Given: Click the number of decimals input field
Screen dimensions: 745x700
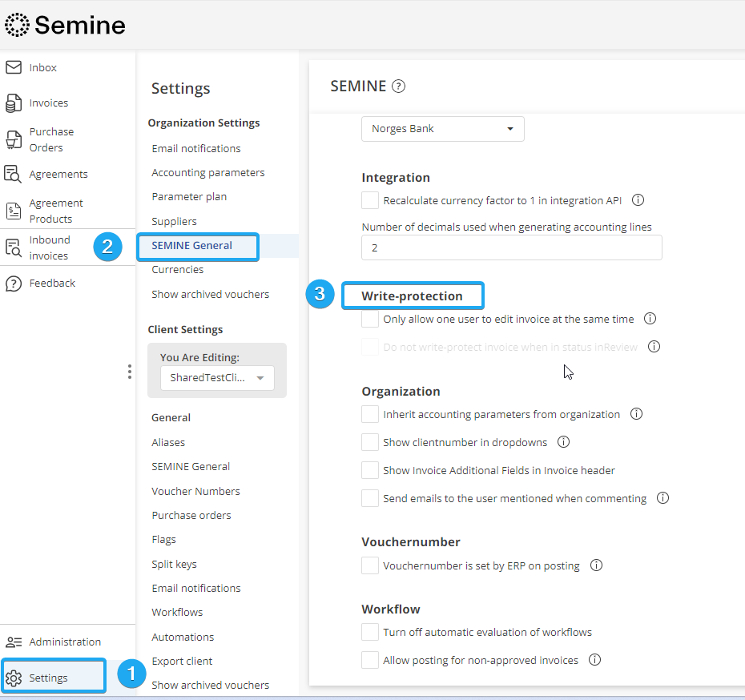Looking at the screenshot, I should point(511,247).
